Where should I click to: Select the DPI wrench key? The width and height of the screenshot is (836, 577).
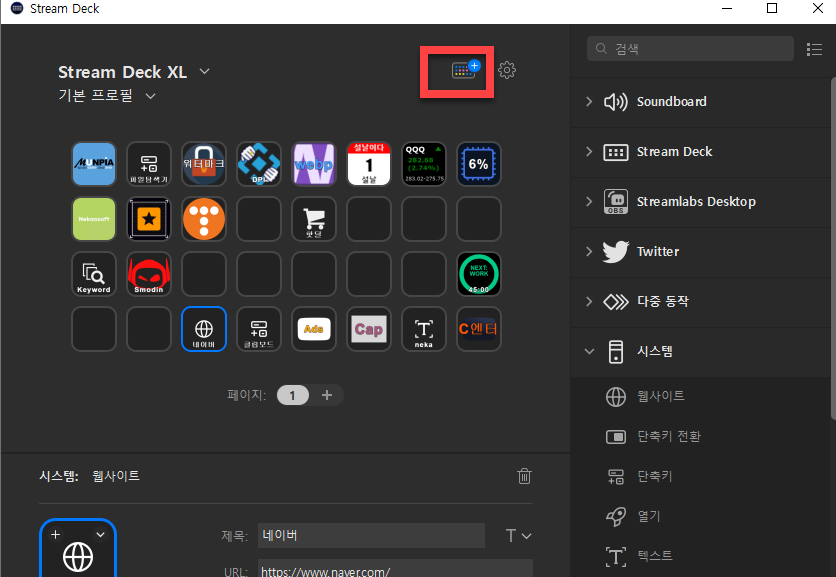[x=259, y=164]
